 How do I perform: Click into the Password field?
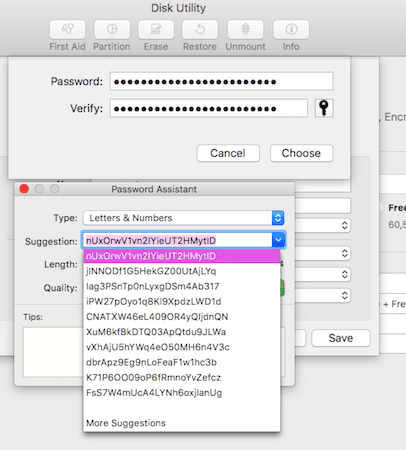[222, 81]
